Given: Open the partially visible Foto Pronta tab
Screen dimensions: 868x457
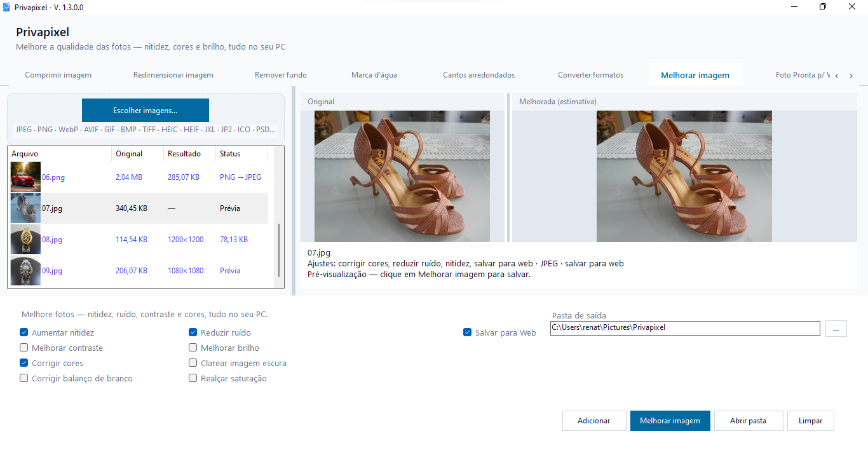Looking at the screenshot, I should [803, 75].
